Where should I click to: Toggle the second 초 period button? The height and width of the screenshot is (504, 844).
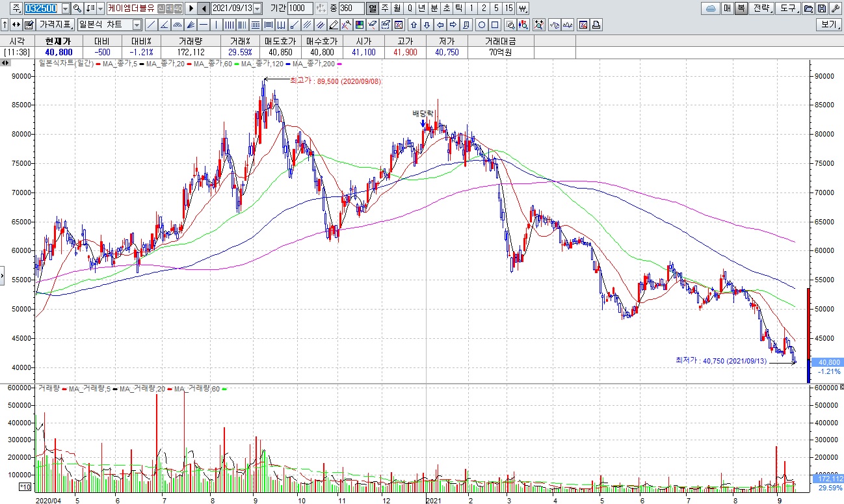click(x=446, y=8)
